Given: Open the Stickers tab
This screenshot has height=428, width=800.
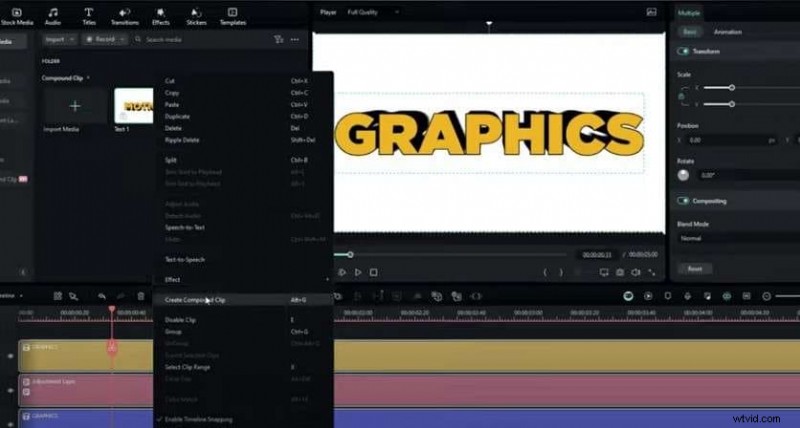Looking at the screenshot, I should tap(196, 16).
